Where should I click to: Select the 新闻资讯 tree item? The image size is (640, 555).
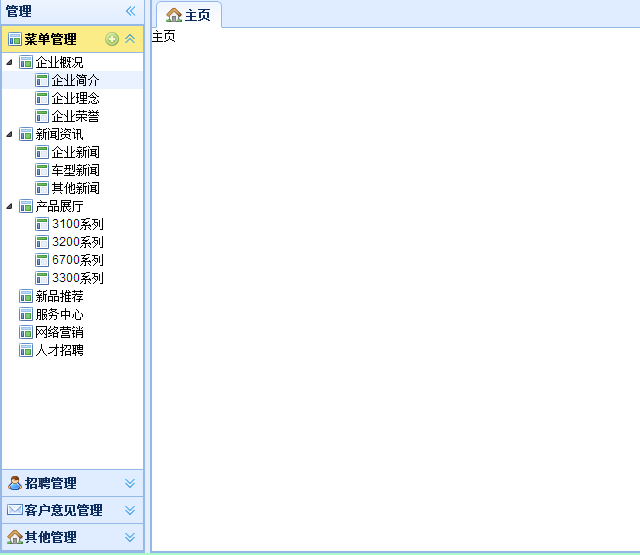coord(59,134)
